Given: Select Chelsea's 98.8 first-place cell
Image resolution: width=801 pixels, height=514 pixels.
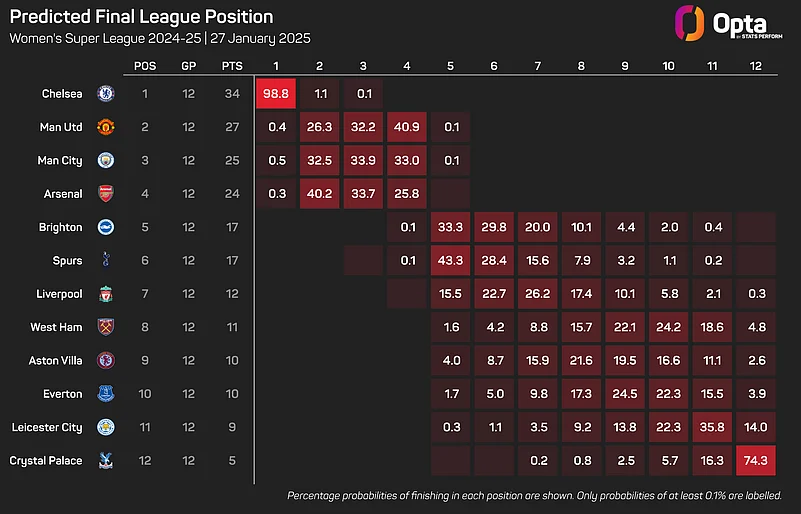Looking at the screenshot, I should click(274, 94).
